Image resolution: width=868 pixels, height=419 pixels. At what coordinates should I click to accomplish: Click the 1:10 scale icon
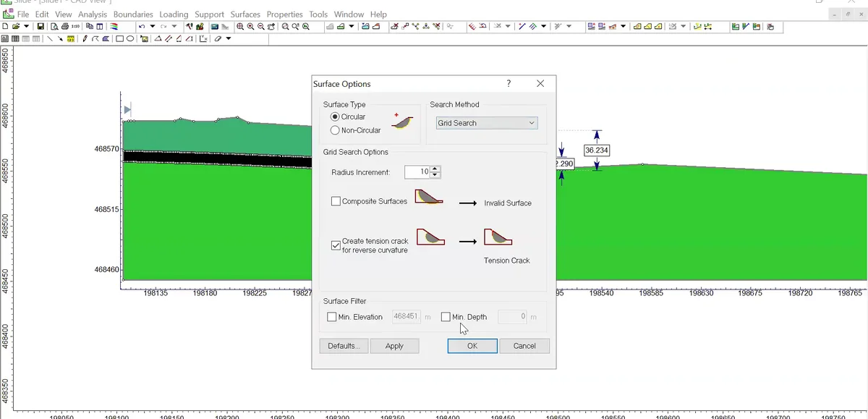[x=76, y=26]
